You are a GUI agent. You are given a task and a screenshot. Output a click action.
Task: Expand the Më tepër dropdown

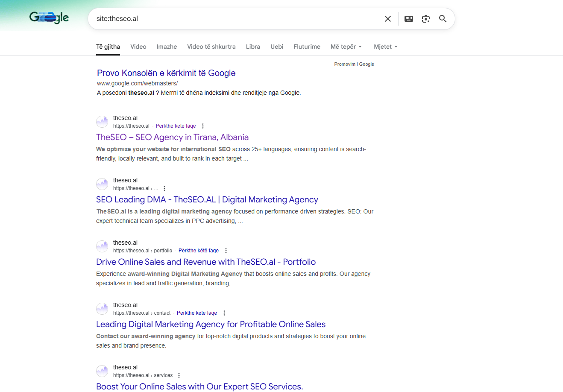click(346, 47)
